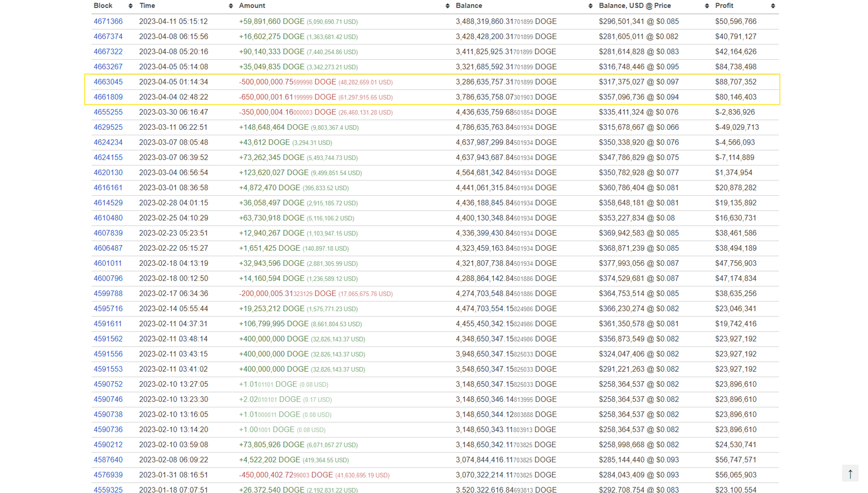Click the Time column header

pyautogui.click(x=147, y=5)
